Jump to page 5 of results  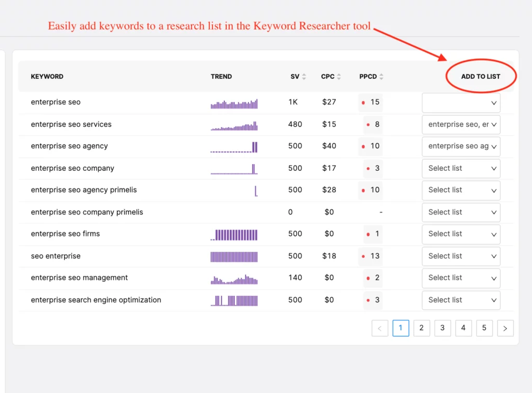484,328
